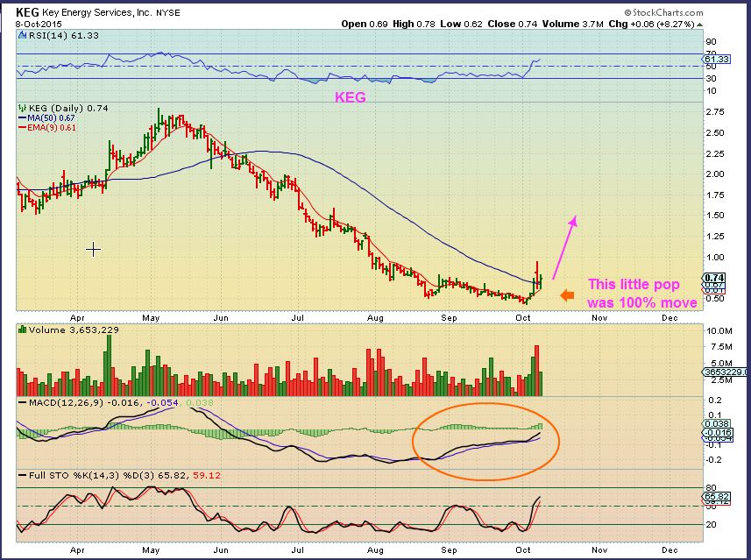Click the volume bars icon beside Volume label
This screenshot has width=751, height=560.
[x=22, y=330]
